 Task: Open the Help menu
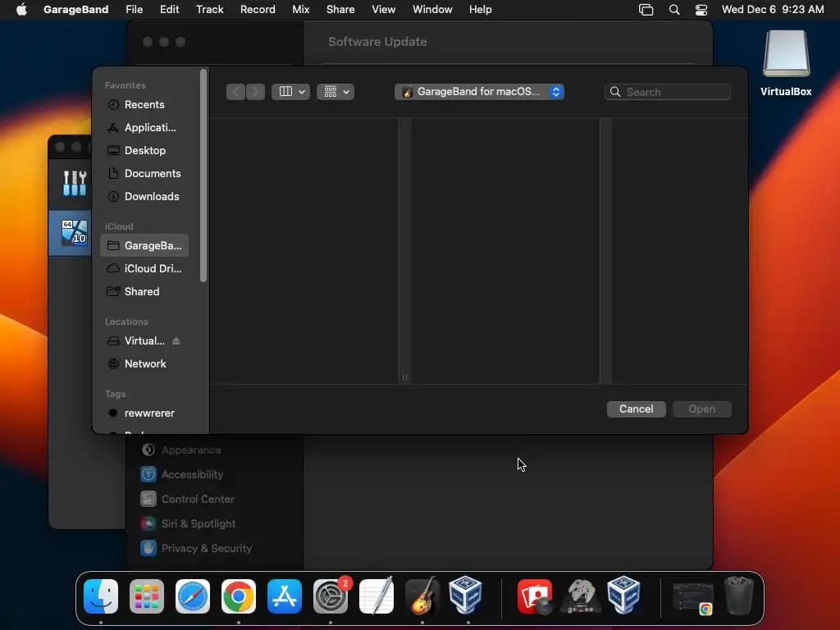point(480,10)
